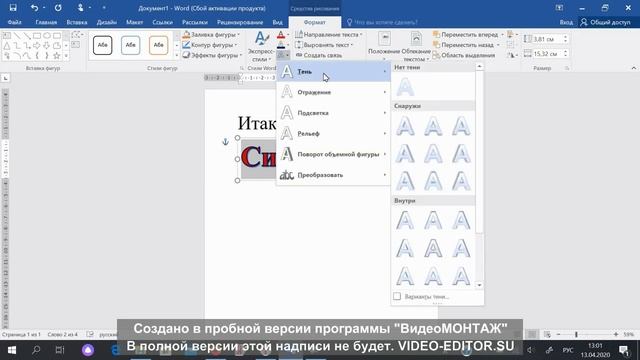Viewport: 640px width, 360px height.
Task: Open the undo history dropdown arrow
Action: click(x=44, y=8)
